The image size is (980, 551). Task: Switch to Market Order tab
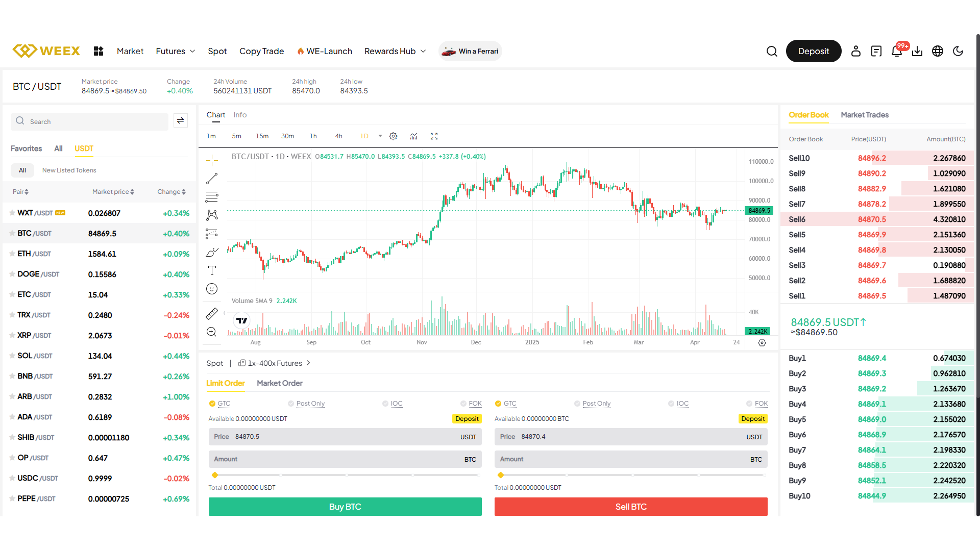280,383
